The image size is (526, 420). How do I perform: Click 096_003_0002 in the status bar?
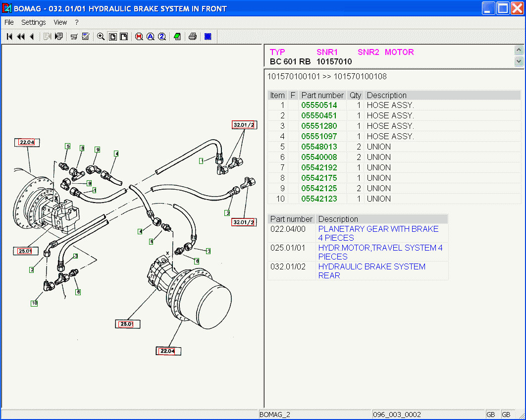[397, 415]
